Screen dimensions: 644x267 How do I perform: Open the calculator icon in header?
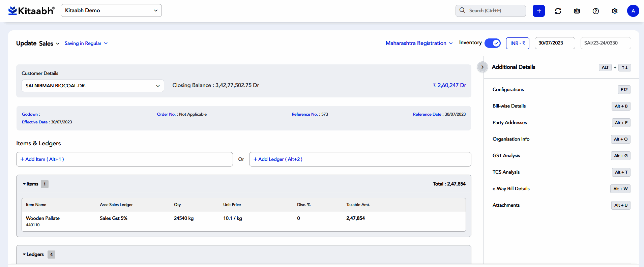(577, 11)
